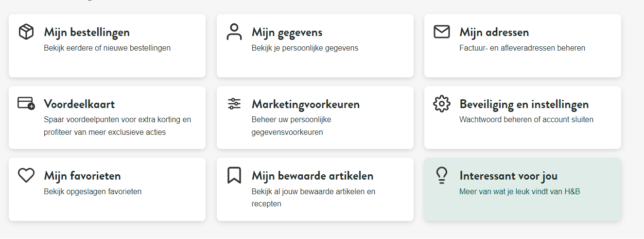The width and height of the screenshot is (644, 239).
Task: Click the bookmark icon for saved articles
Action: point(234,175)
